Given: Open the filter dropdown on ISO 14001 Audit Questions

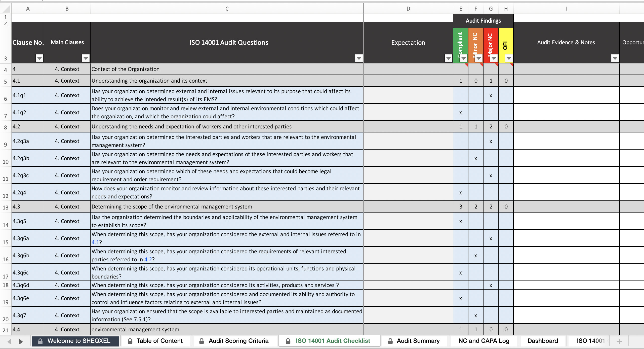Looking at the screenshot, I should 358,58.
